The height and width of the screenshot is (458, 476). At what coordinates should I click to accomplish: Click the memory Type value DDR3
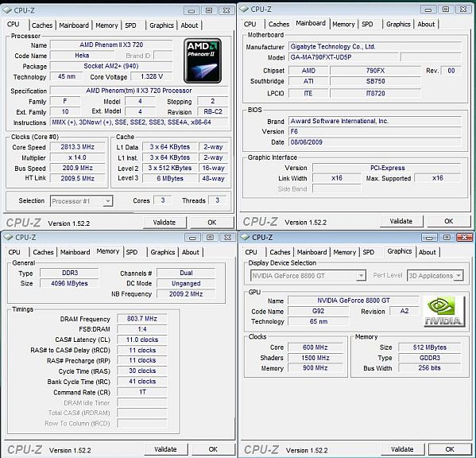(x=69, y=273)
